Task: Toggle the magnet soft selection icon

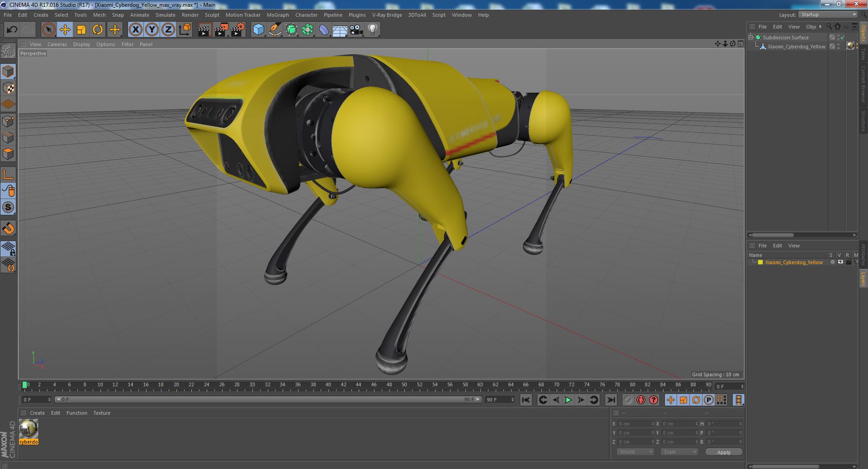Action: [x=8, y=228]
